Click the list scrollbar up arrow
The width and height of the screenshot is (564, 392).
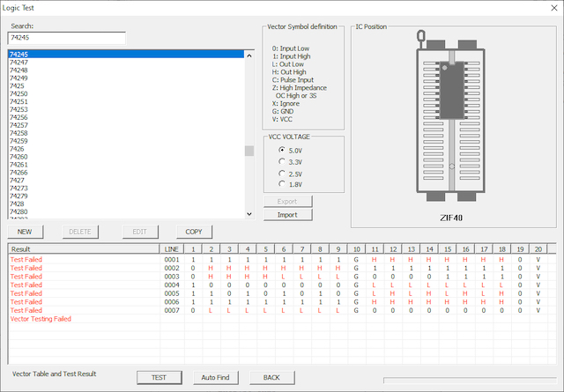click(x=249, y=55)
